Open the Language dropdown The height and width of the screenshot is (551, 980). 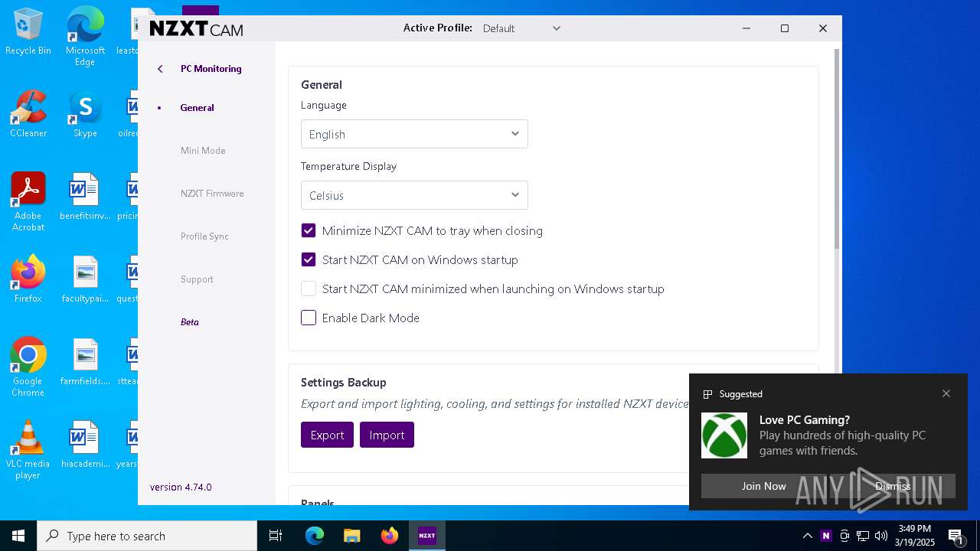414,134
